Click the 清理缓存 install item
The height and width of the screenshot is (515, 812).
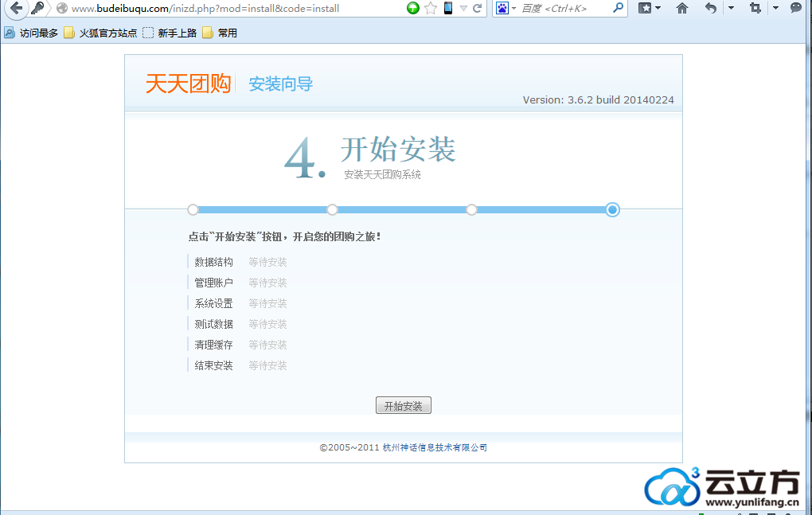click(214, 345)
